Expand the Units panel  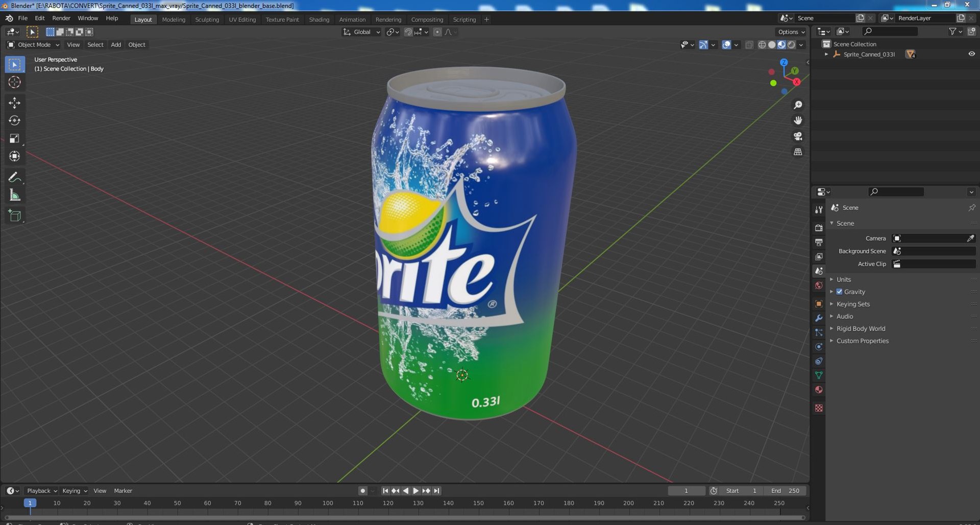pos(843,279)
